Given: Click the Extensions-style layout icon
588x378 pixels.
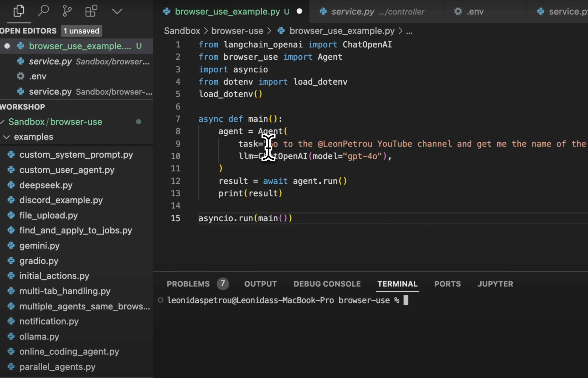Looking at the screenshot, I should (91, 11).
